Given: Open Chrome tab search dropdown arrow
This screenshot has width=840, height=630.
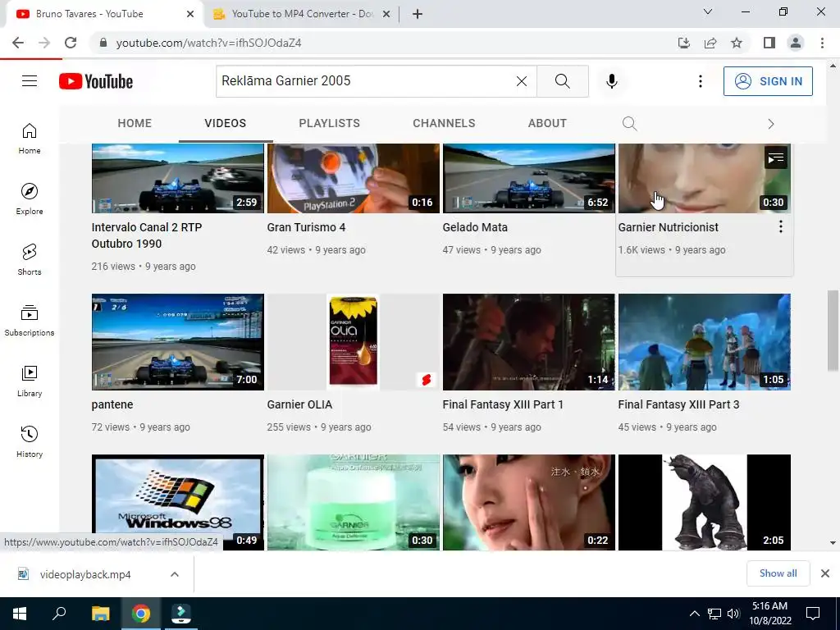Looking at the screenshot, I should click(x=708, y=11).
